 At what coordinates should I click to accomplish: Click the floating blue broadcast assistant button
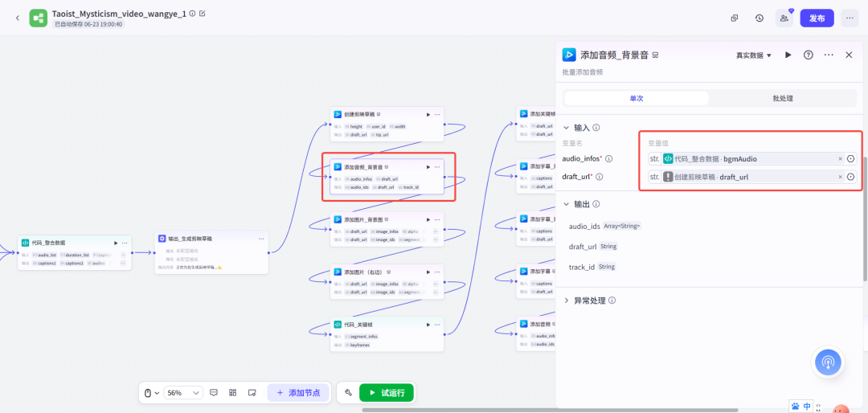828,362
